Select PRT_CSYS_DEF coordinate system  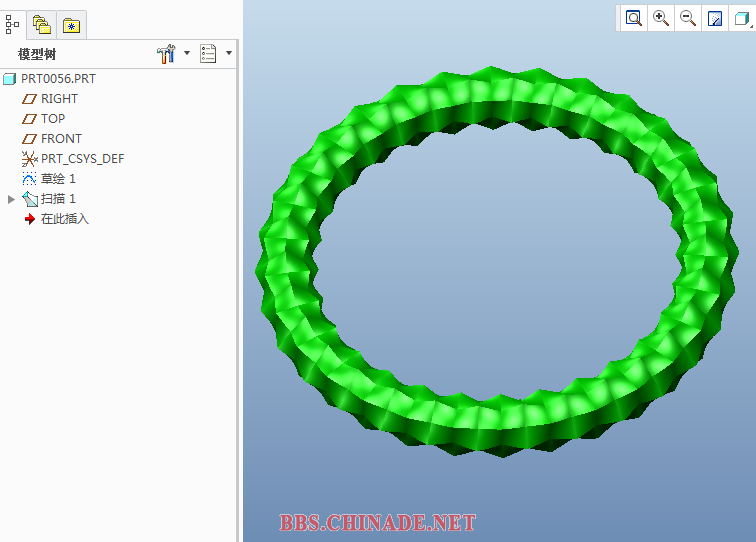pyautogui.click(x=82, y=159)
